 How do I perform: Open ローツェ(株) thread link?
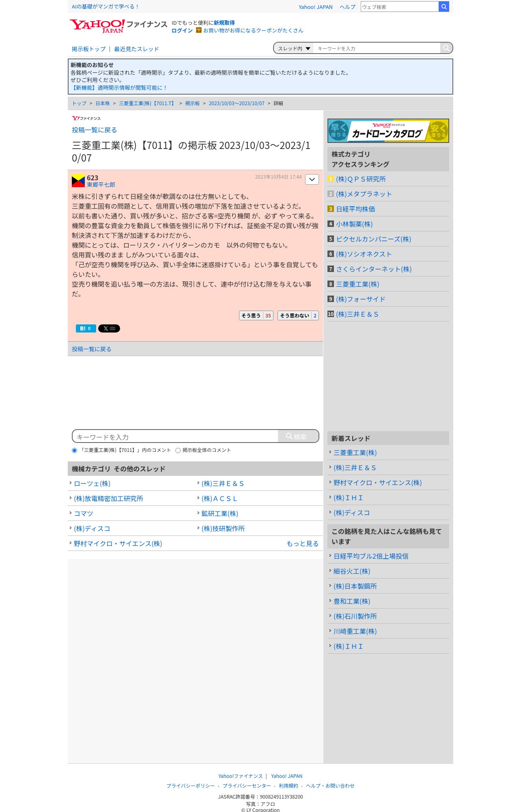click(x=92, y=484)
